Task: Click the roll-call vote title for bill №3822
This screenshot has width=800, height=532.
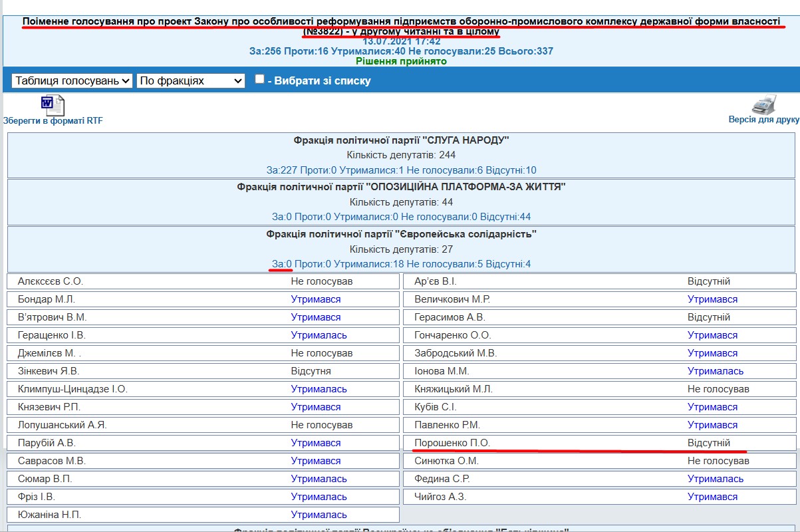Action: pos(401,27)
